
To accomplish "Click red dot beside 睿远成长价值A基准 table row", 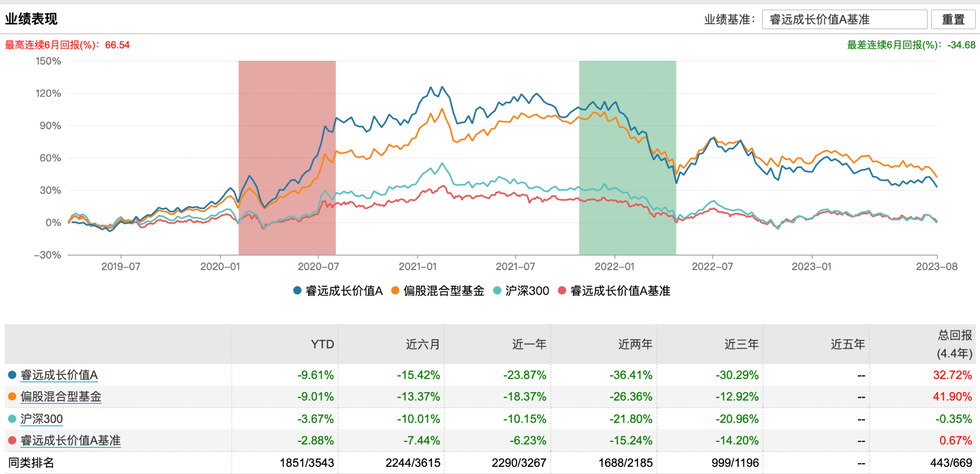I will (x=12, y=440).
